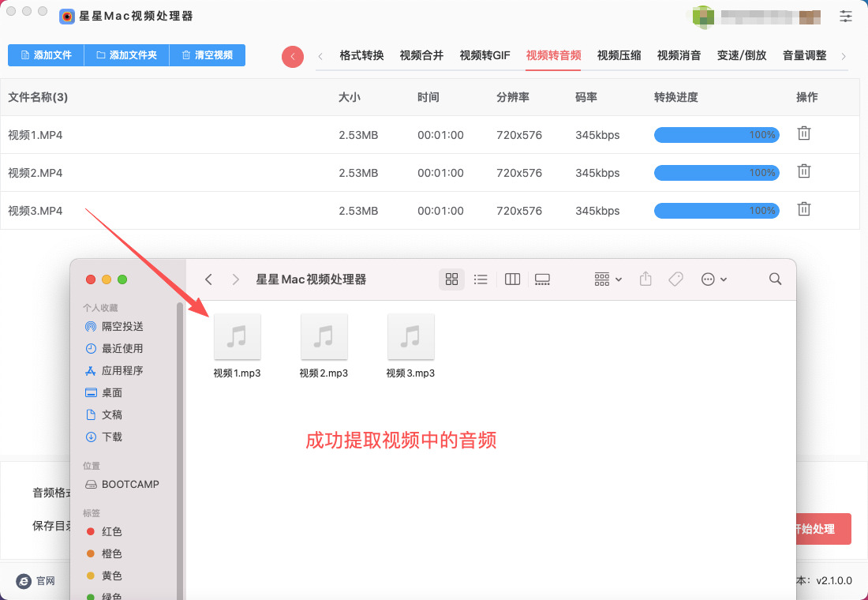Image resolution: width=868 pixels, height=600 pixels.
Task: Click the 添加文件 button
Action: (46, 55)
